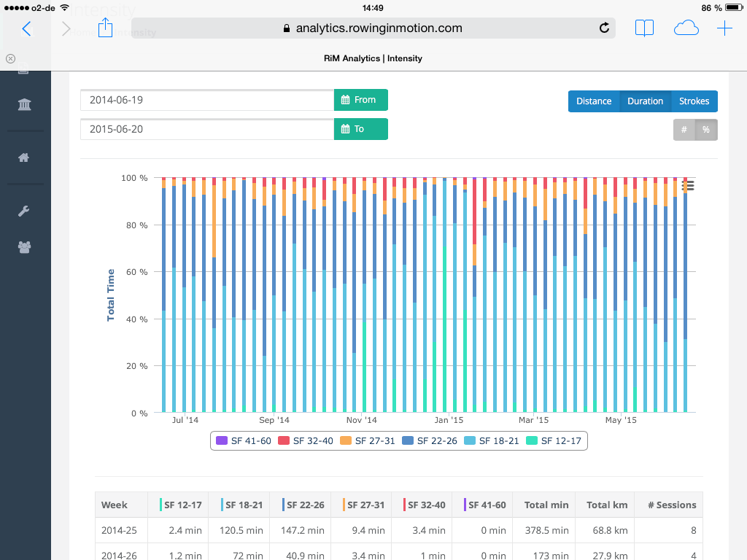Edit start date field 2014-06-19
The height and width of the screenshot is (560, 747).
(x=207, y=100)
